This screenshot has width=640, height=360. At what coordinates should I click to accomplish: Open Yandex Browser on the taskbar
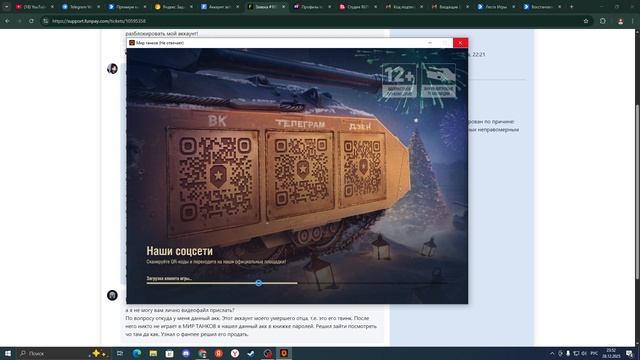pyautogui.click(x=235, y=353)
